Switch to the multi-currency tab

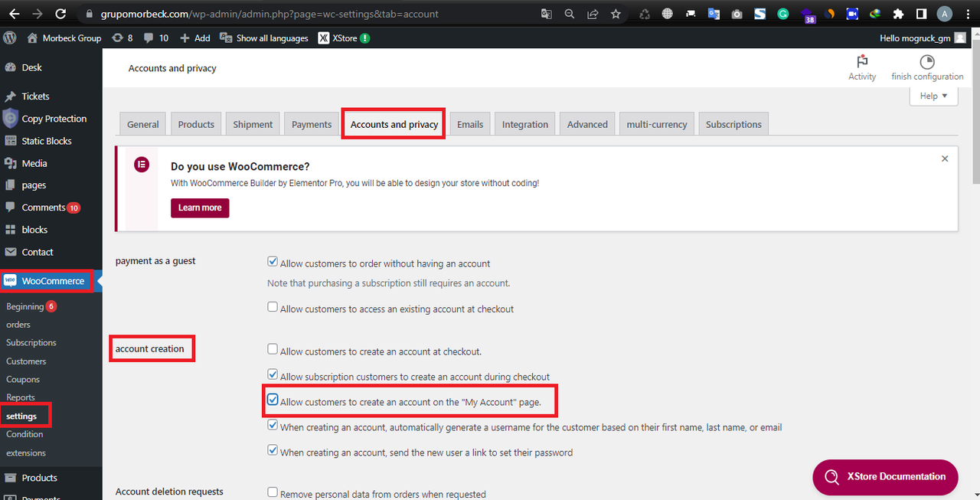coord(657,124)
